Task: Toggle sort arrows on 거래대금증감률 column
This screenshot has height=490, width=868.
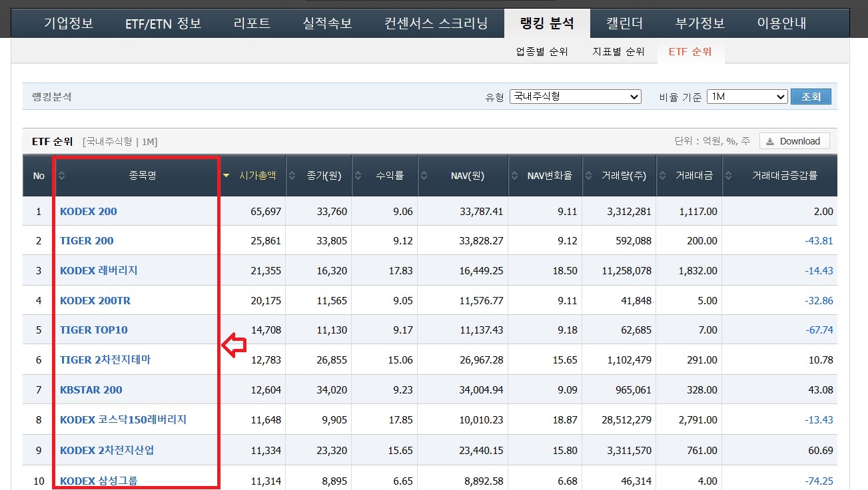Action: tap(728, 176)
